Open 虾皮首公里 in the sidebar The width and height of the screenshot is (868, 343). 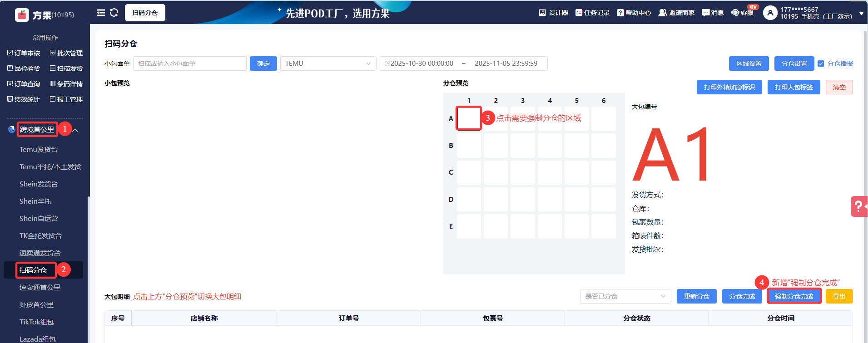click(36, 305)
